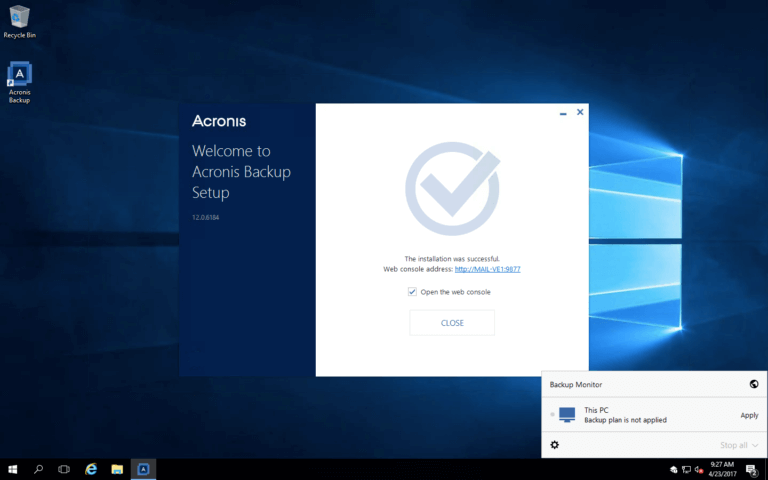768x480 pixels.
Task: Select the Acronis Backup desktop shortcut
Action: pos(19,82)
